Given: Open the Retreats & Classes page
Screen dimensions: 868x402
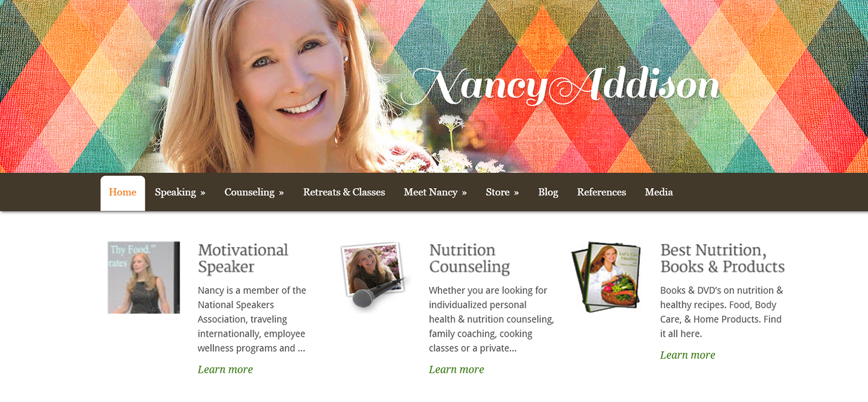Looking at the screenshot, I should pos(344,193).
